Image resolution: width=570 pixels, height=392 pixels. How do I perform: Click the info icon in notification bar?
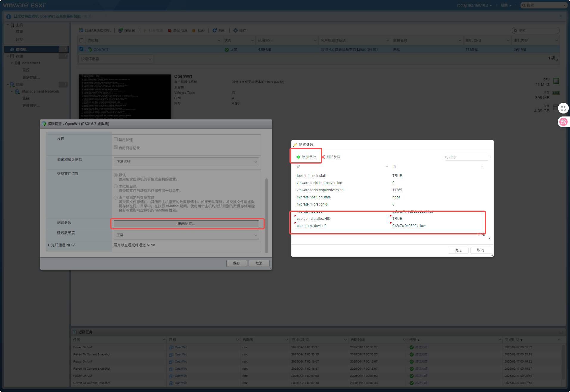point(9,17)
